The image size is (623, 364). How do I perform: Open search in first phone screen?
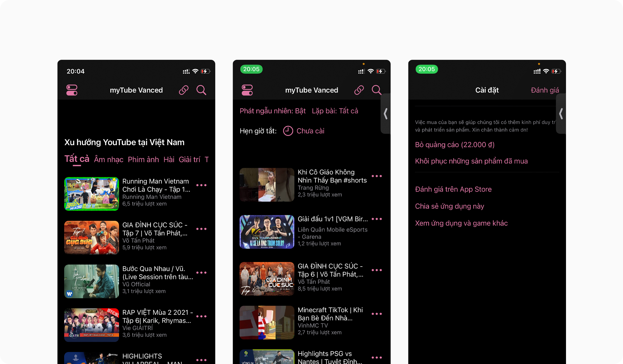(201, 90)
